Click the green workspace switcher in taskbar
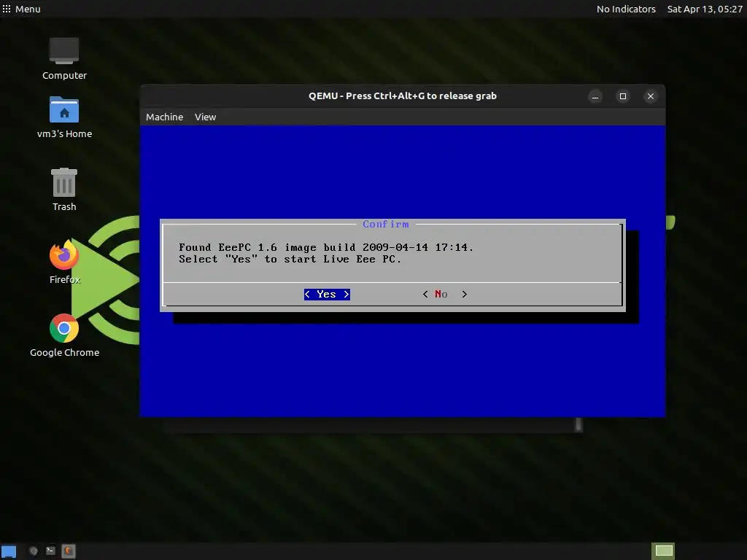Screen dimensions: 747x560 click(x=664, y=551)
